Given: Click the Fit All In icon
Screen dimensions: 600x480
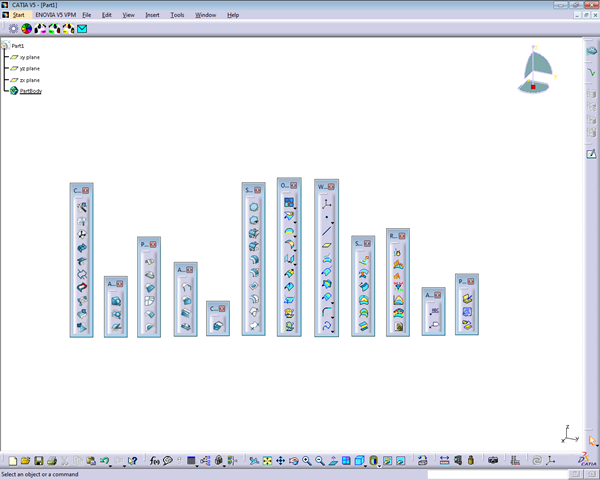Looking at the screenshot, I should point(268,460).
